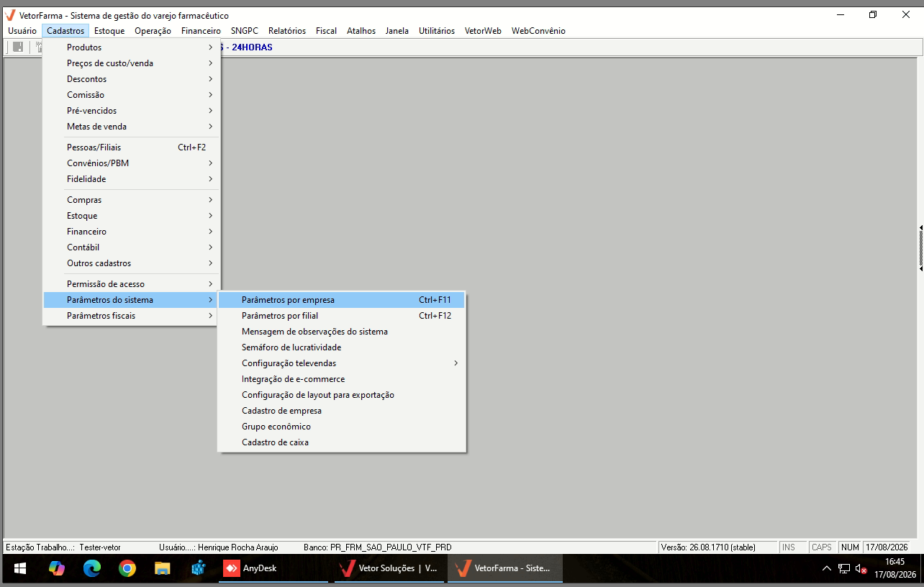This screenshot has height=587, width=924.
Task: Expand the Metas de venda submenu
Action: (132, 127)
